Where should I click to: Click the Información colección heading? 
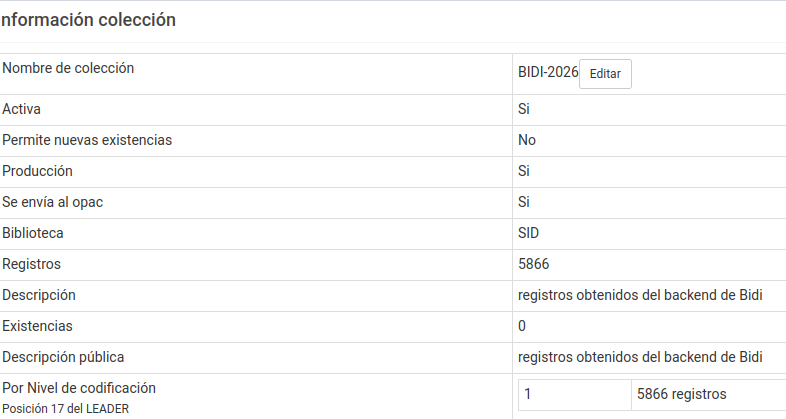click(x=88, y=20)
